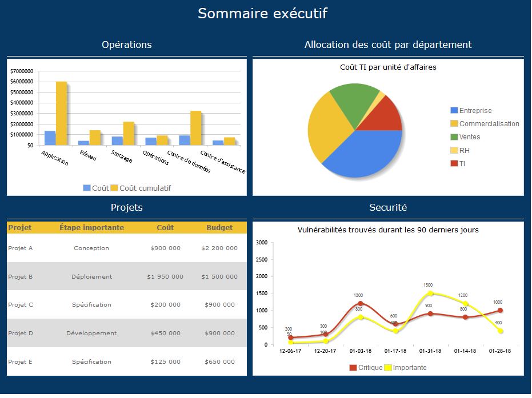Select the Projet D row label
The height and width of the screenshot is (398, 532).
21,333
